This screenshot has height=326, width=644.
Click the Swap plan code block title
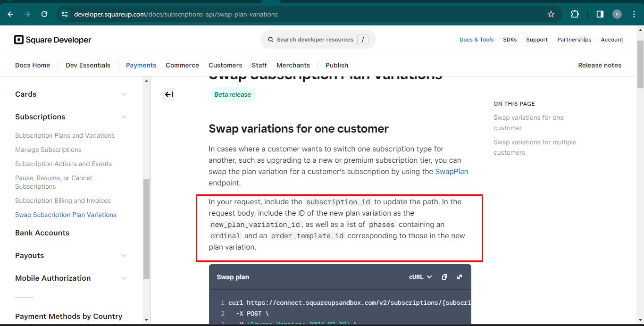click(233, 277)
